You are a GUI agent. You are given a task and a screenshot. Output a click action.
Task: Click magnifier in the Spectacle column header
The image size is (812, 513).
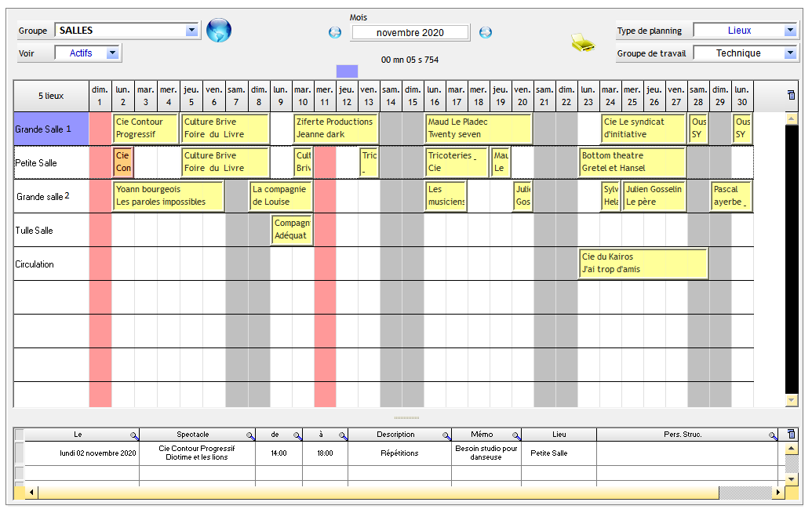point(250,435)
